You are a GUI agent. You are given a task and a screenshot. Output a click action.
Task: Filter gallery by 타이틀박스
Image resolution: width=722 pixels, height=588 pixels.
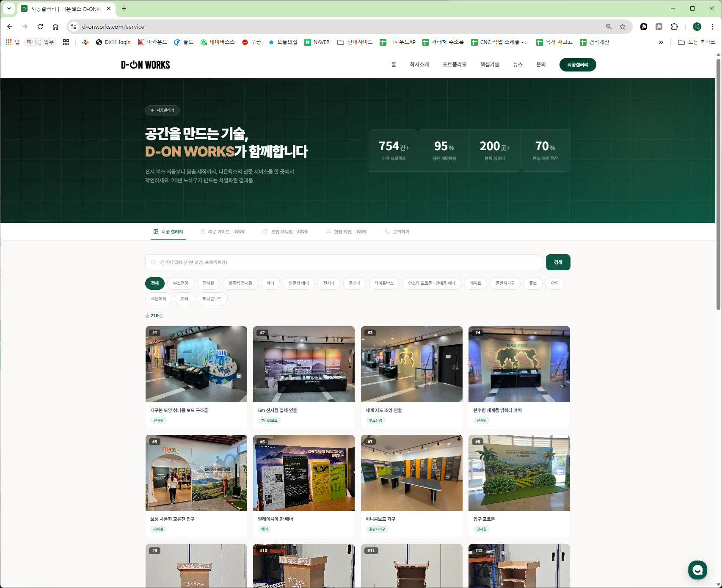[384, 283]
